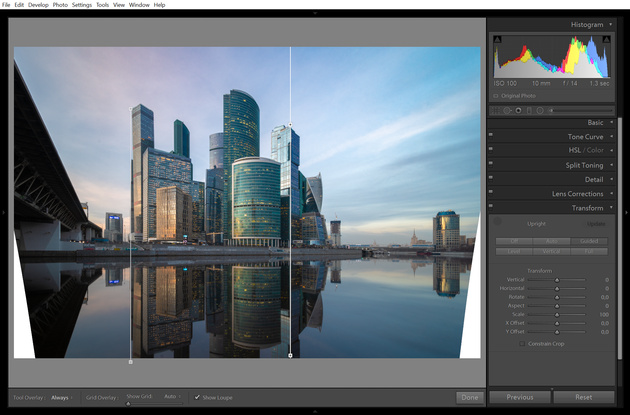Click the Show Grid overlay slider
The image size is (630, 415).
(x=154, y=403)
